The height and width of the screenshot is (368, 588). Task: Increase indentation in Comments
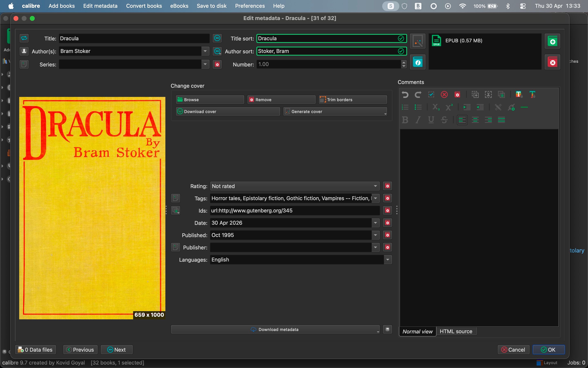click(467, 107)
